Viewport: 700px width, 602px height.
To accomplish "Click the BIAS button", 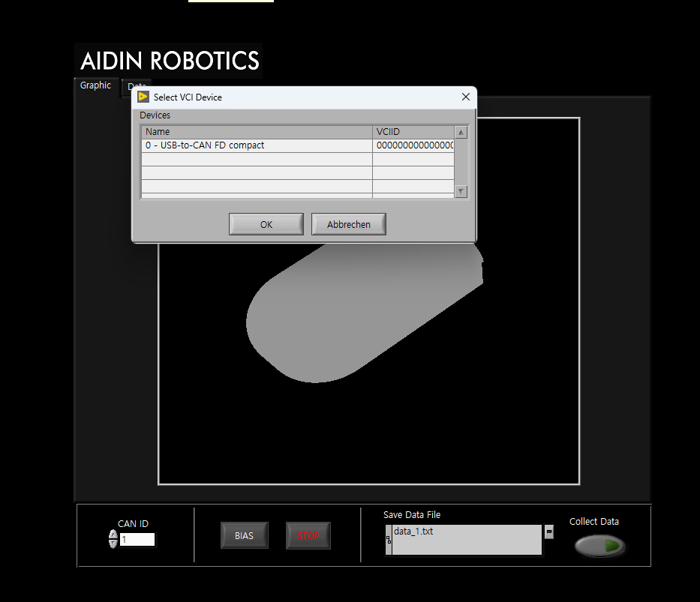I will [x=244, y=535].
